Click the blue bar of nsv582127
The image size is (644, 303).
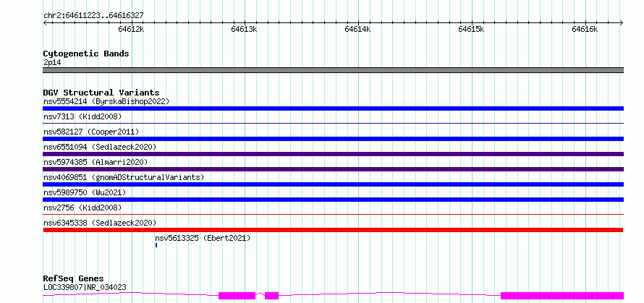334,139
